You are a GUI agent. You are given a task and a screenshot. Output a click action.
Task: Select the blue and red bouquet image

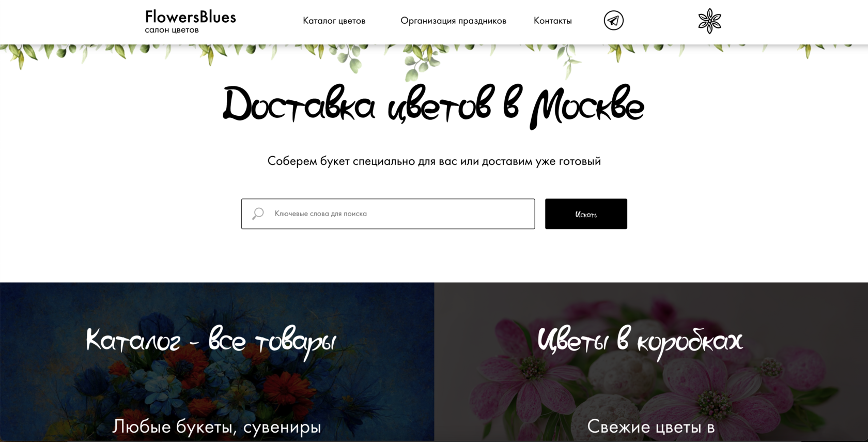217,362
